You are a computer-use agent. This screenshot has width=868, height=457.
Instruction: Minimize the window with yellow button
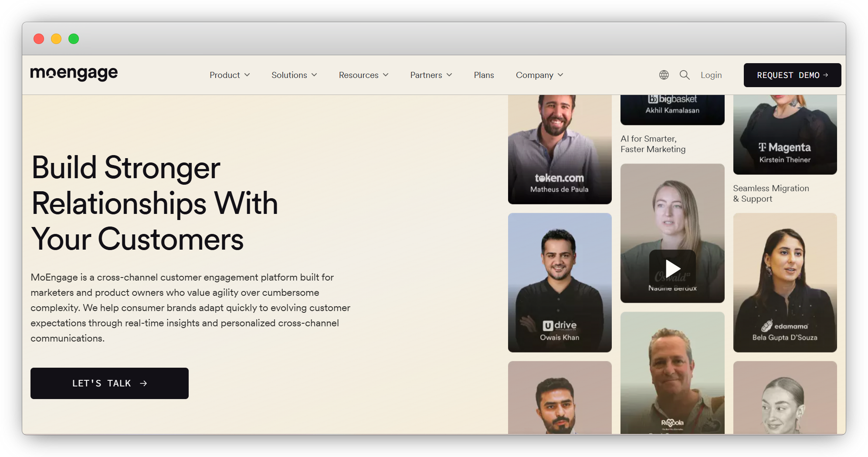[x=56, y=39]
